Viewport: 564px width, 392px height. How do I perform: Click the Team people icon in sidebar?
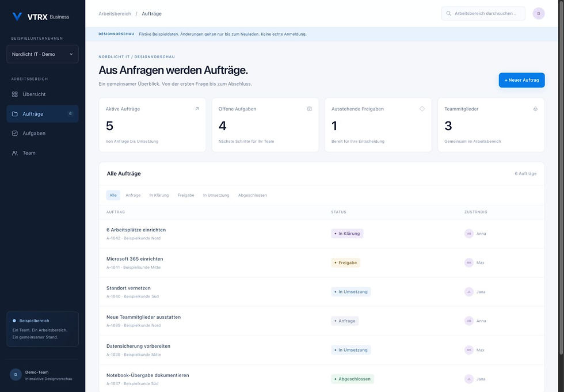[15, 153]
